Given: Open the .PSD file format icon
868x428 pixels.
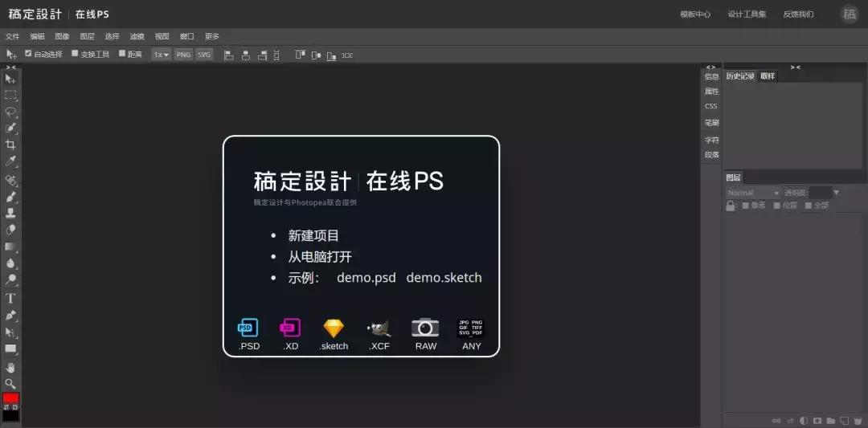Looking at the screenshot, I should click(x=248, y=328).
